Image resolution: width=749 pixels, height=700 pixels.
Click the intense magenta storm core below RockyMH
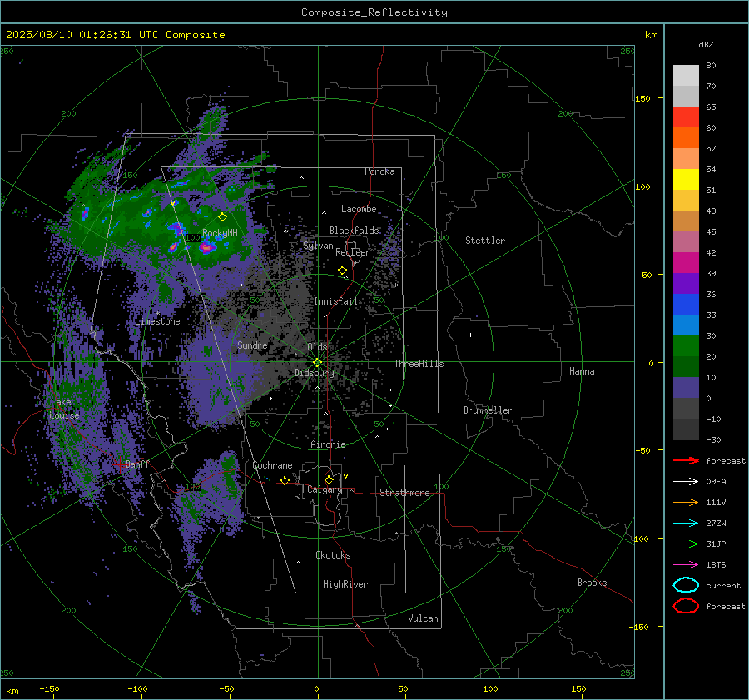[x=206, y=247]
